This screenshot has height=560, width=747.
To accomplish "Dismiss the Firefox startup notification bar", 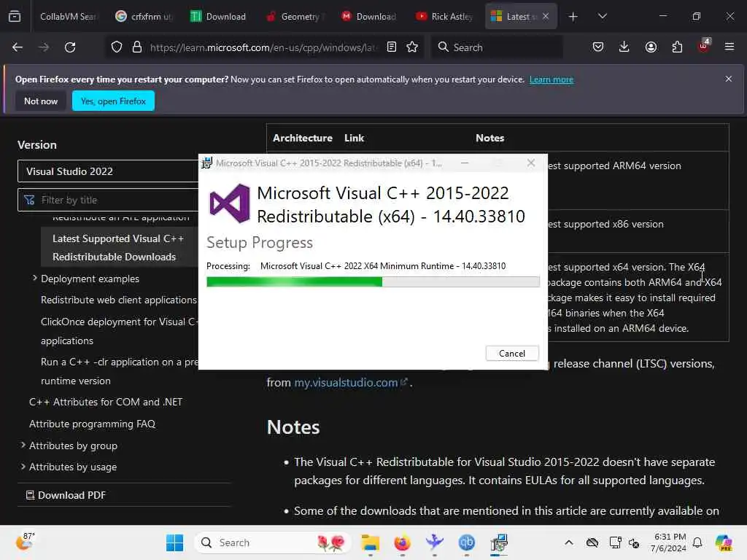I will tap(729, 79).
